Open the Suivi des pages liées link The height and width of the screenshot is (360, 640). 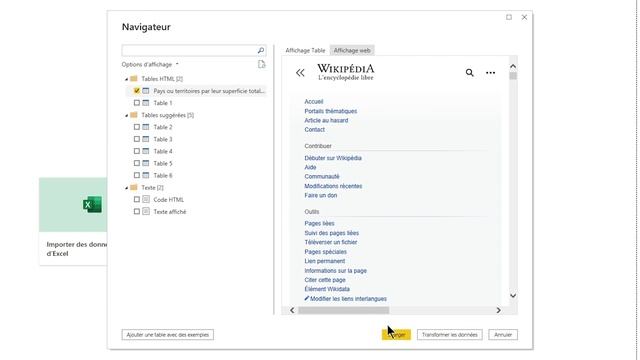(331, 233)
